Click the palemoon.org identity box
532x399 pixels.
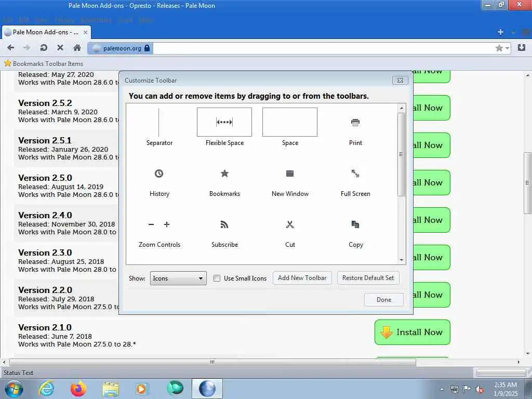pos(120,48)
